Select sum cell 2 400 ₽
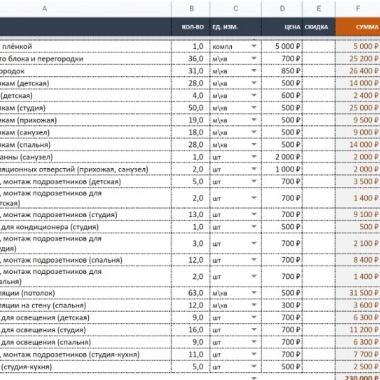Screen dimensions: 380x380 [358, 95]
